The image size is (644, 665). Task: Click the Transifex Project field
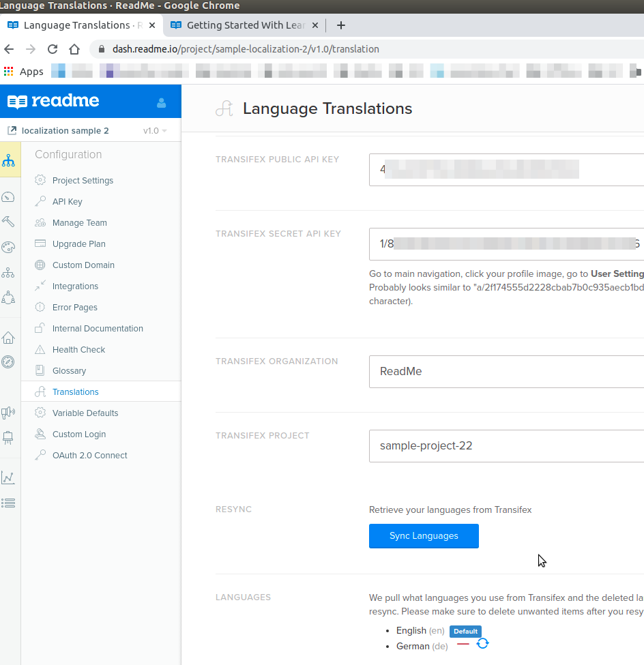click(x=507, y=446)
